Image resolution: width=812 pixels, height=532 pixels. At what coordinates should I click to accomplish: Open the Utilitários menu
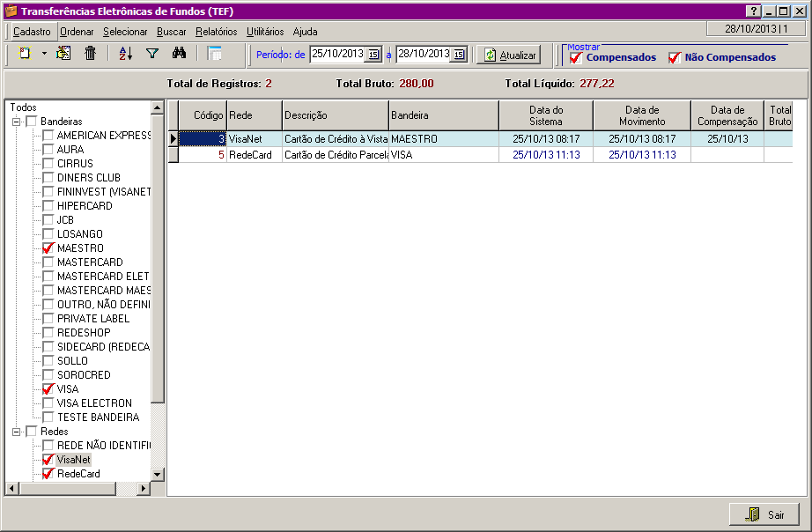(x=265, y=32)
